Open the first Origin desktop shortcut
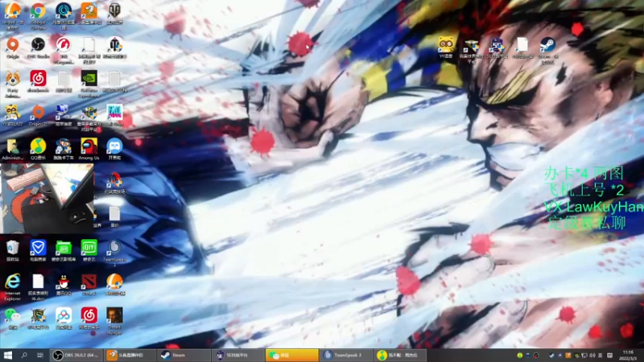644x362 pixels. 13,47
